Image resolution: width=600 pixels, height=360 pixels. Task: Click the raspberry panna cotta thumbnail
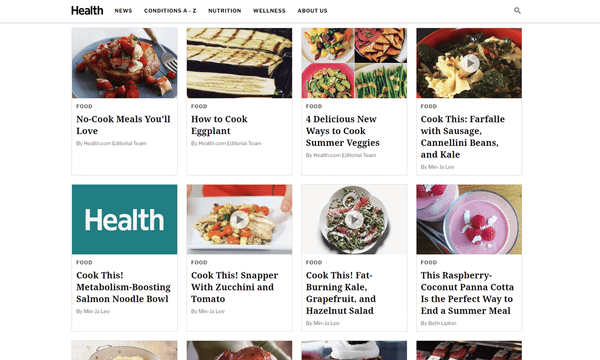[469, 219]
